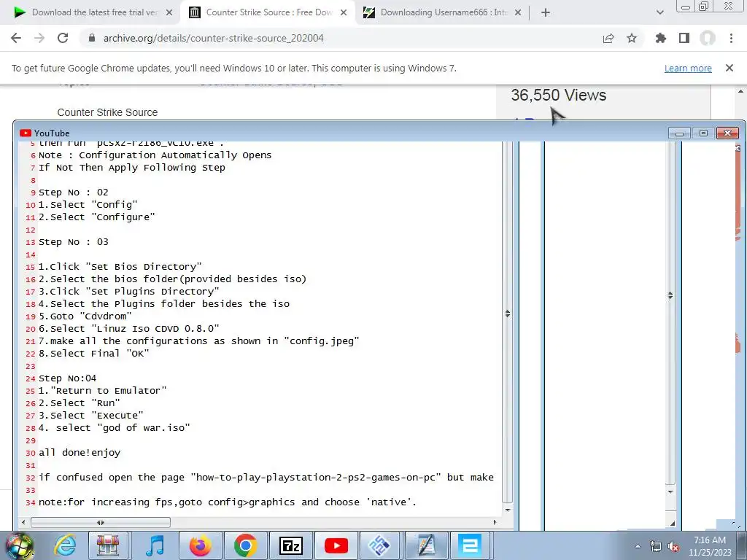This screenshot has width=747, height=560.
Task: Switch to Google Chrome in taskbar
Action: (245, 545)
